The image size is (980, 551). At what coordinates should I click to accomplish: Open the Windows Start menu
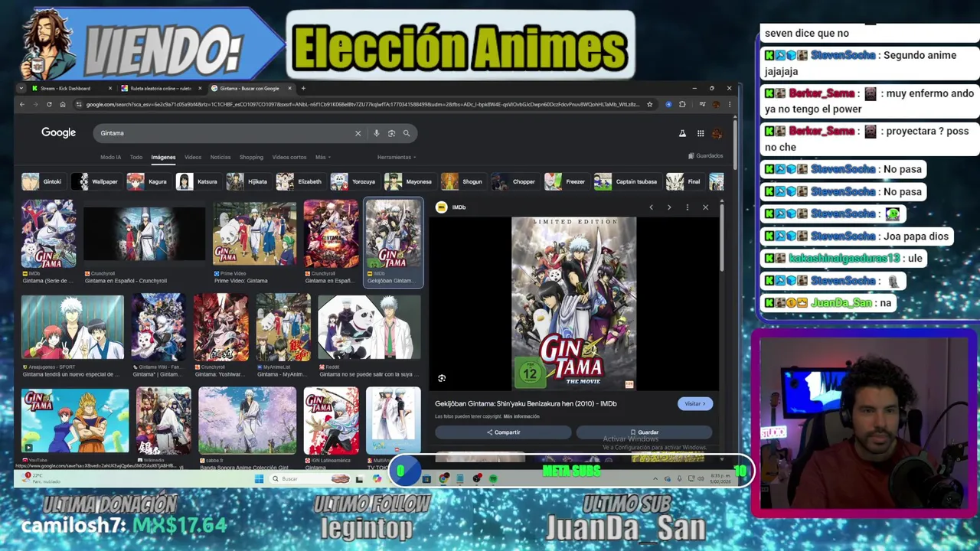[259, 479]
